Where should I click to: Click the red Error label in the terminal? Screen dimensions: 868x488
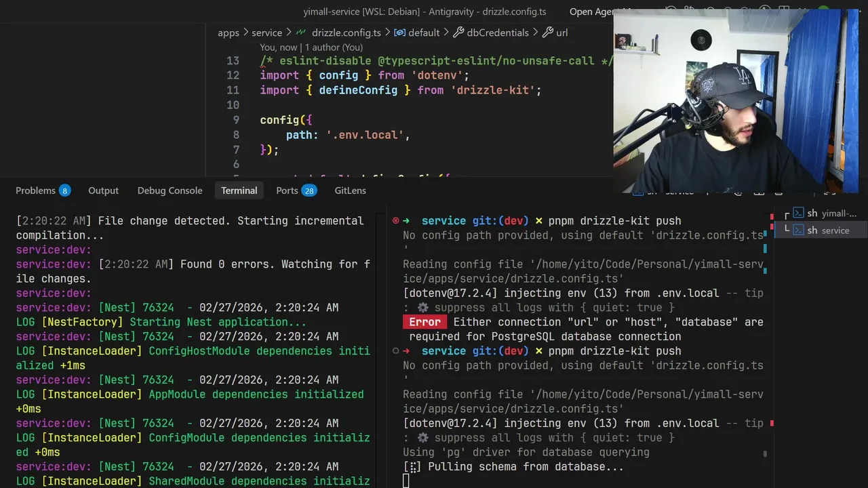425,322
